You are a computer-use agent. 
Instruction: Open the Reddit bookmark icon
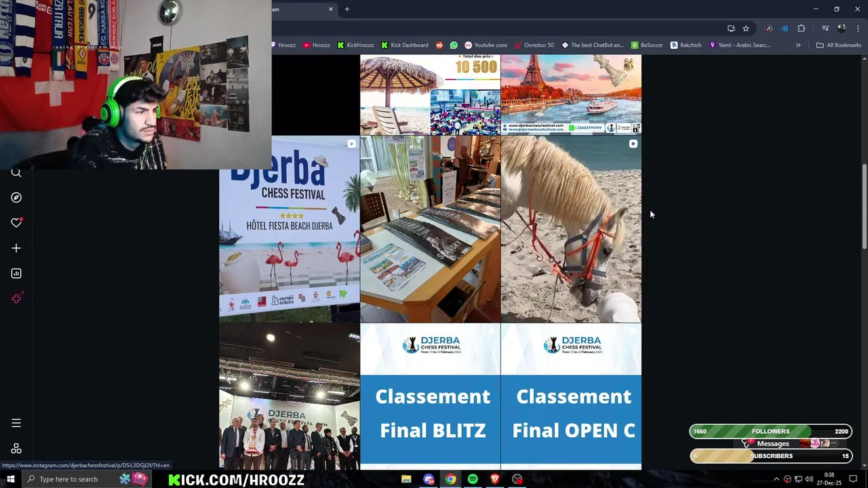pyautogui.click(x=439, y=45)
